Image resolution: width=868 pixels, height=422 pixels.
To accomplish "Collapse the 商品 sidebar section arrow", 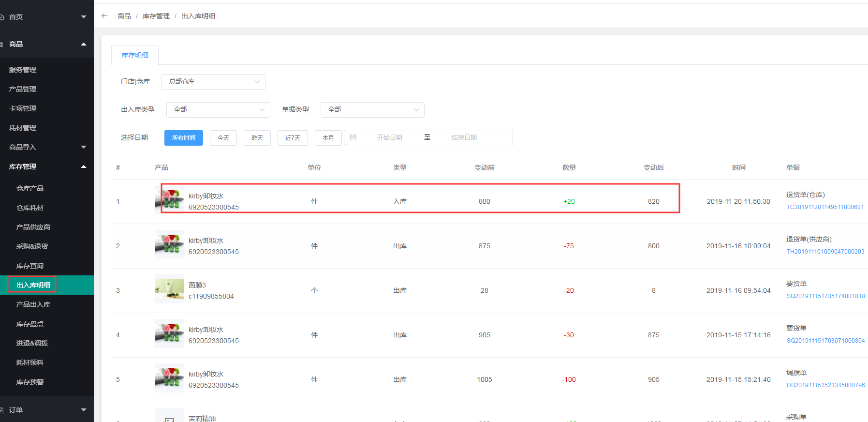I will pos(84,44).
